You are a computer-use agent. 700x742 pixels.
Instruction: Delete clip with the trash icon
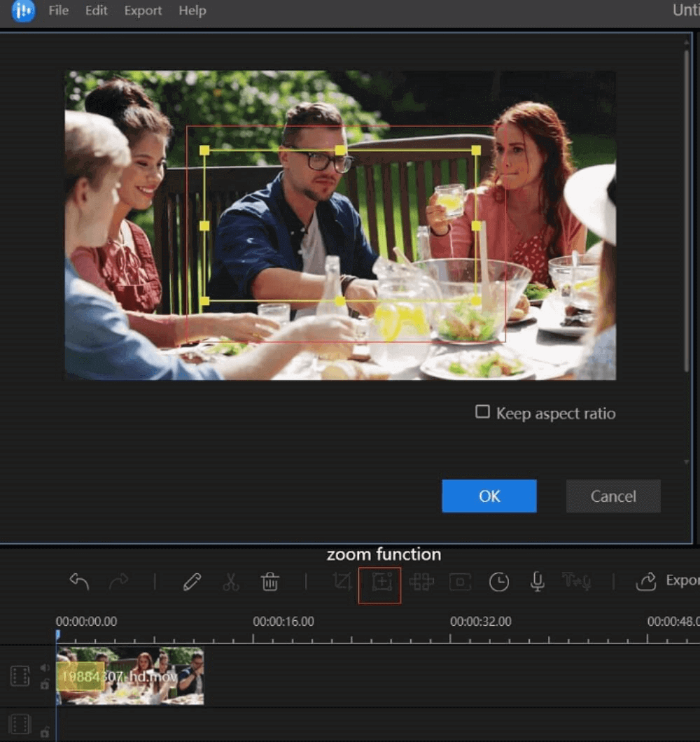270,582
